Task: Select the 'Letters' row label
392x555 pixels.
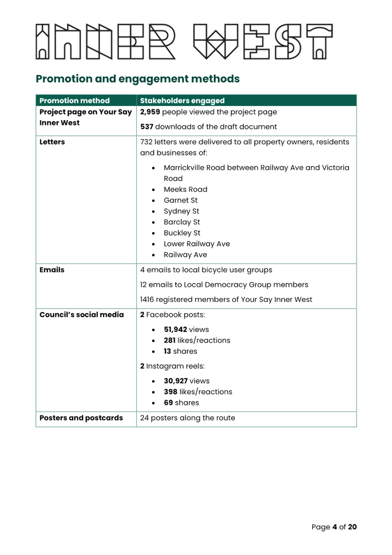Action: tap(52, 142)
